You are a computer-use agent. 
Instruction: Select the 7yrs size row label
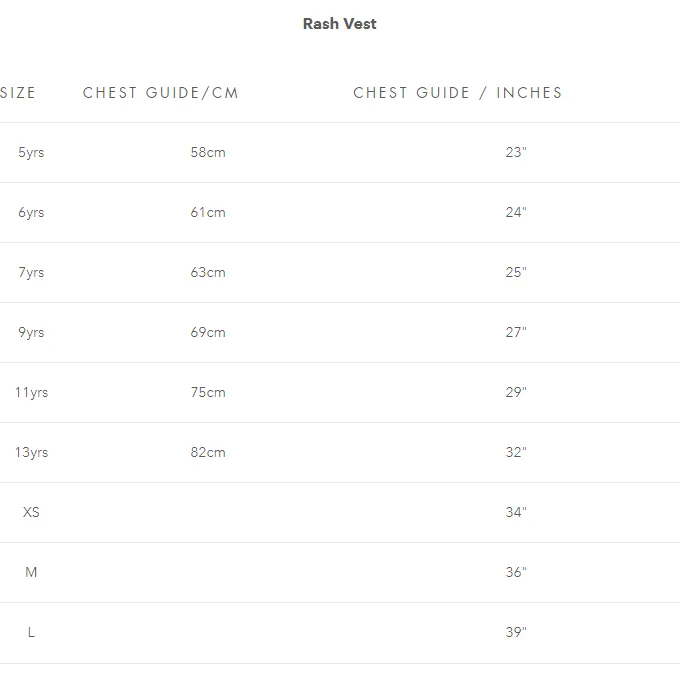click(x=31, y=272)
